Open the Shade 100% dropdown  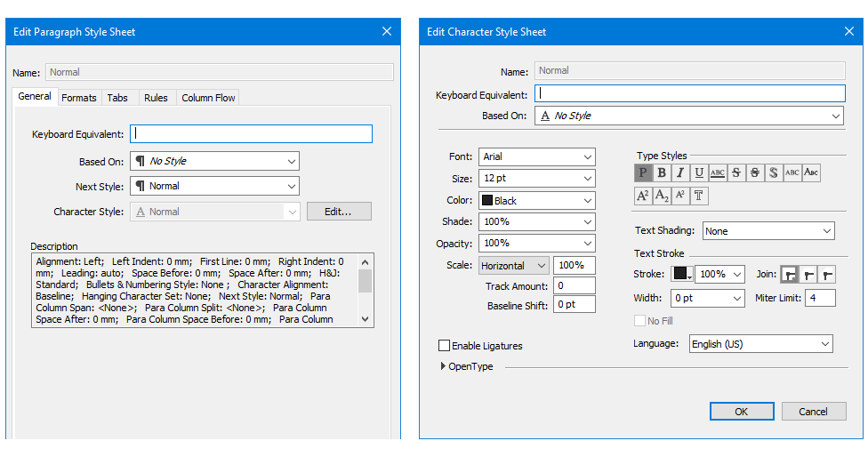click(537, 222)
